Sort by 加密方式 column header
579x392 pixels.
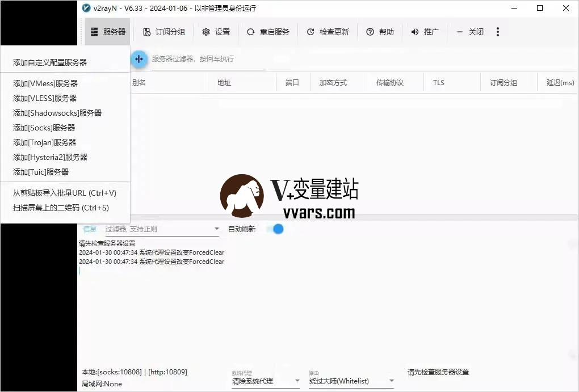point(333,83)
